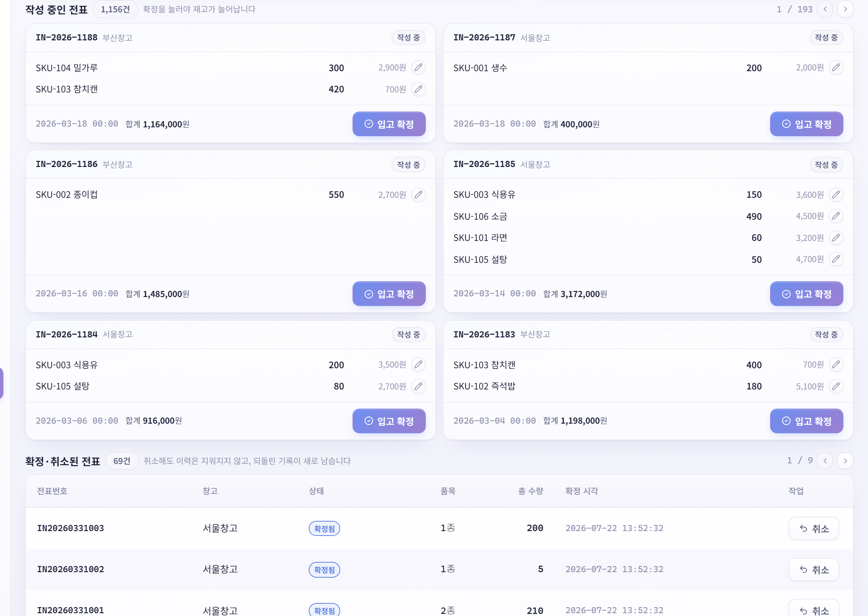Confirm receipt for slip IN-2026-1188
This screenshot has height=616, width=868.
pos(389,124)
